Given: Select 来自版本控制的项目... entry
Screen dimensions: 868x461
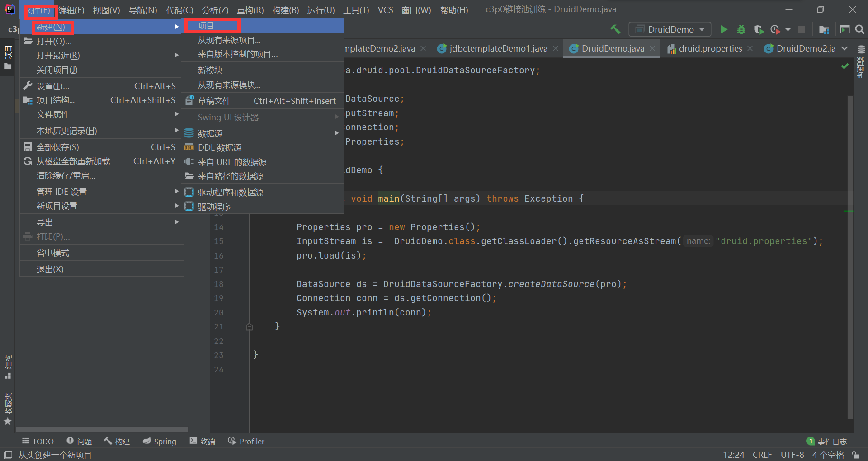Looking at the screenshot, I should 263,54.
